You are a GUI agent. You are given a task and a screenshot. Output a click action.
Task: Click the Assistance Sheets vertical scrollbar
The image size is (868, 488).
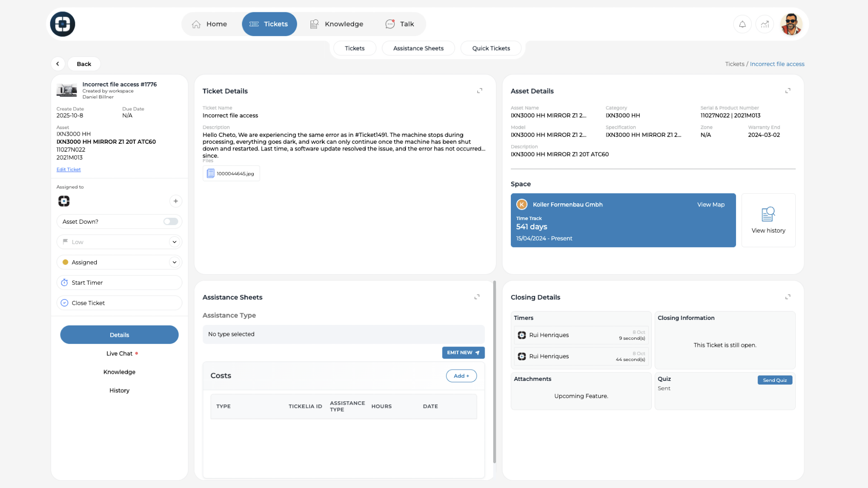pos(494,371)
